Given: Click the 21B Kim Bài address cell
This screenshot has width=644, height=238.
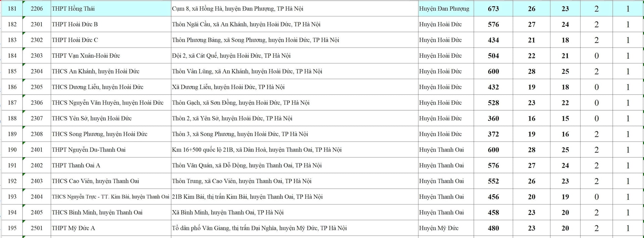Looking at the screenshot, I should 294,197.
